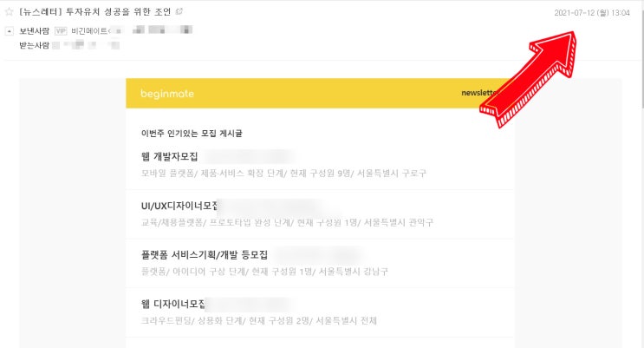This screenshot has height=348, width=644.
Task: Open the 웹 개발자모집 posting
Action: click(x=170, y=156)
